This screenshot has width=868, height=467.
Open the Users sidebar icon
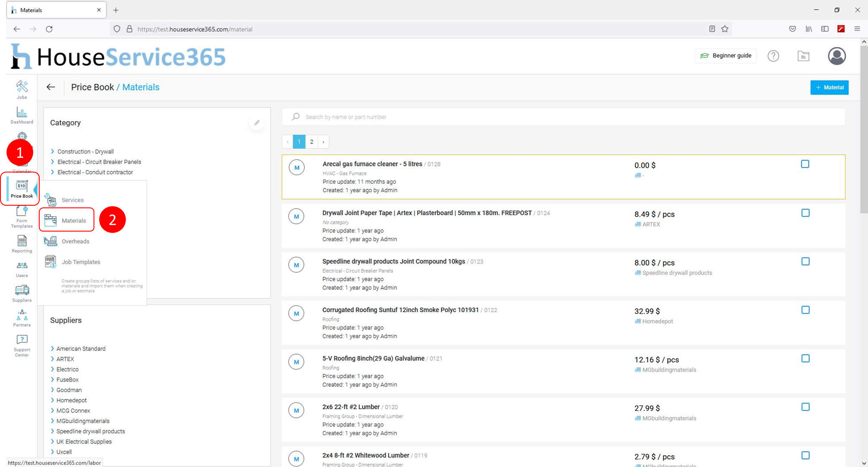[x=22, y=269]
